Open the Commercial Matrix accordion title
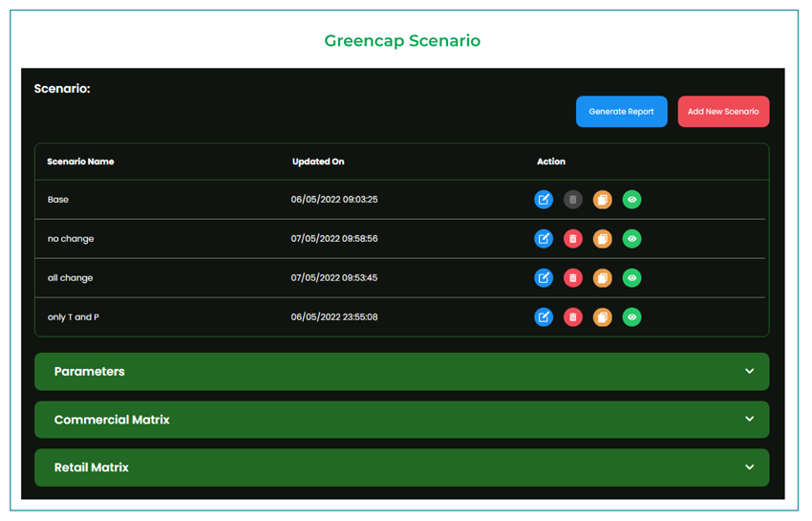The height and width of the screenshot is (521, 812). click(112, 420)
